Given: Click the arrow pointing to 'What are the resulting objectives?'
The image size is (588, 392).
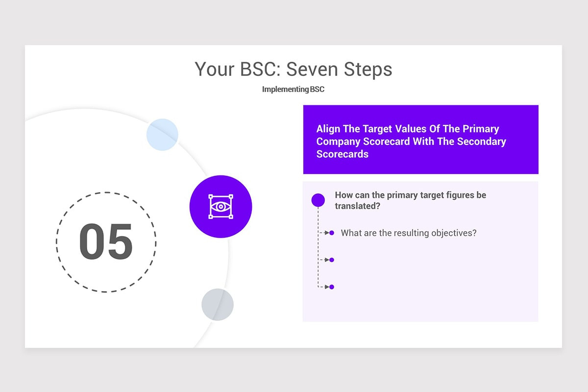Looking at the screenshot, I should [x=324, y=233].
